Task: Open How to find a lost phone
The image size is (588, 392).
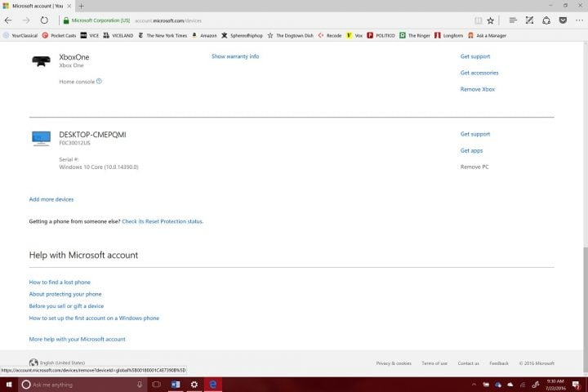Action: pos(60,282)
